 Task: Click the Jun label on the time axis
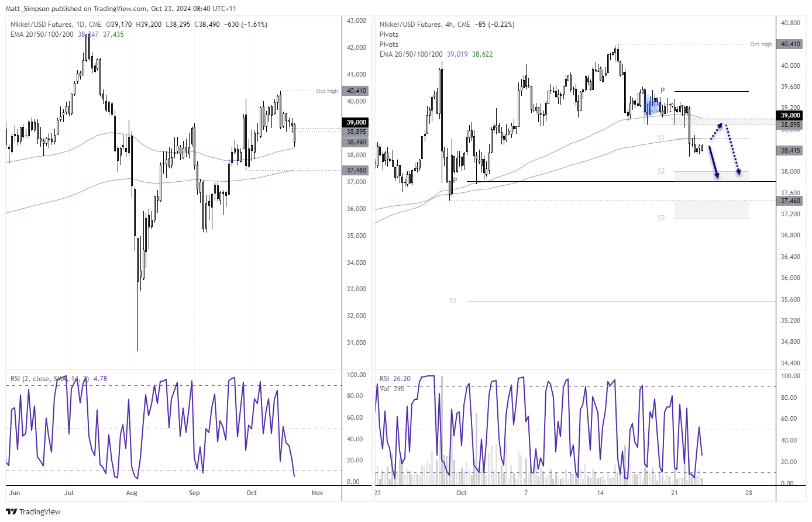15,493
